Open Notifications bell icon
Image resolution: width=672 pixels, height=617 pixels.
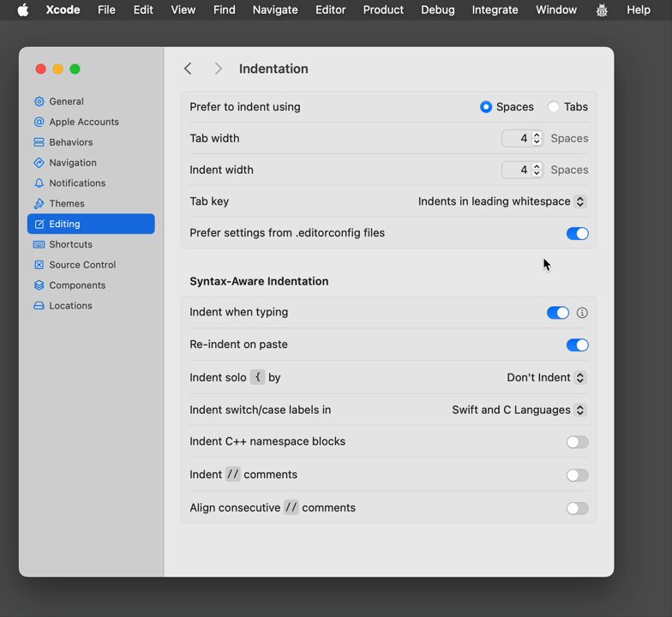[x=39, y=183]
